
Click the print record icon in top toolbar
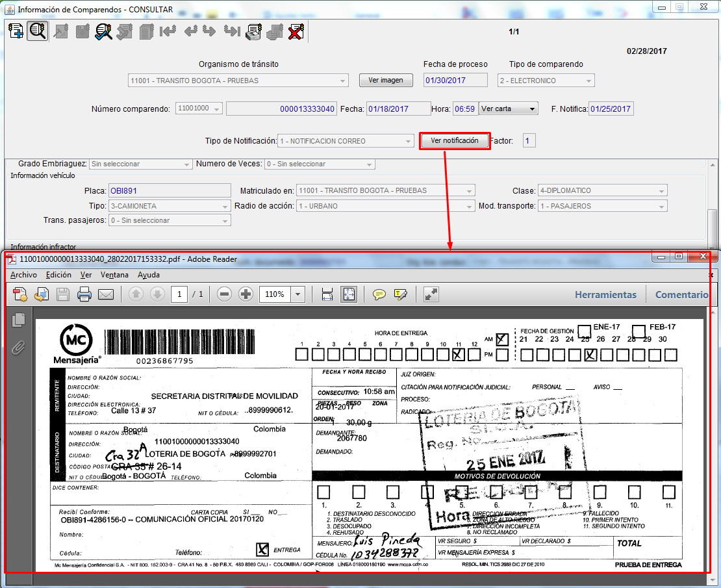click(254, 31)
